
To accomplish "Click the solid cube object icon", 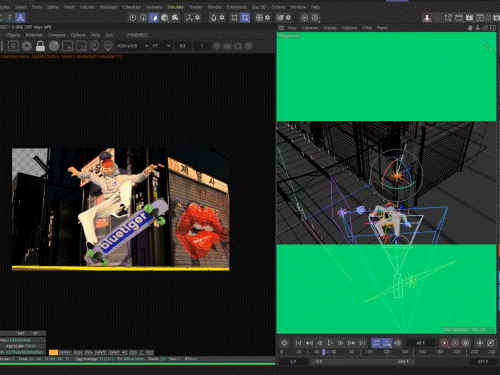I will 165,18.
